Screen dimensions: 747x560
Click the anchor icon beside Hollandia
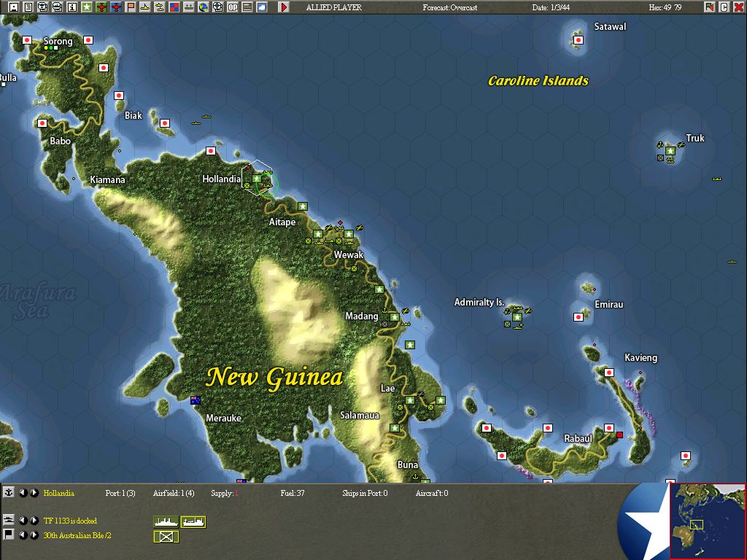8,492
